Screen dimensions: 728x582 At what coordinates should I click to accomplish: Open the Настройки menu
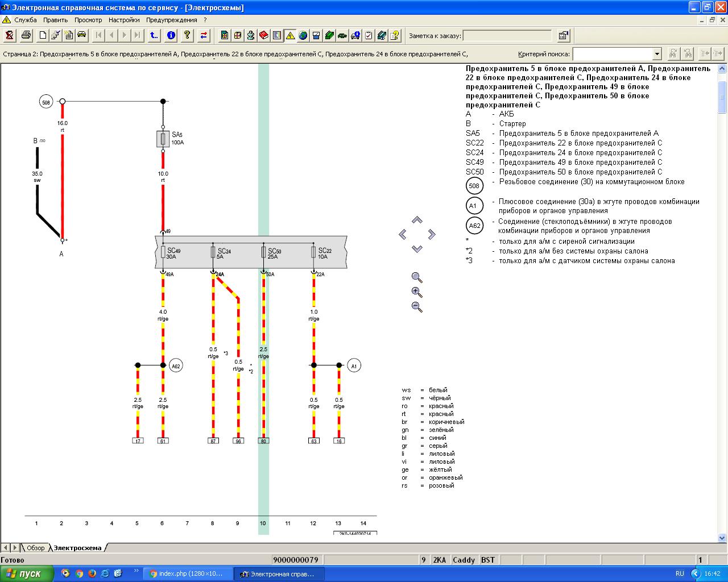pos(124,20)
